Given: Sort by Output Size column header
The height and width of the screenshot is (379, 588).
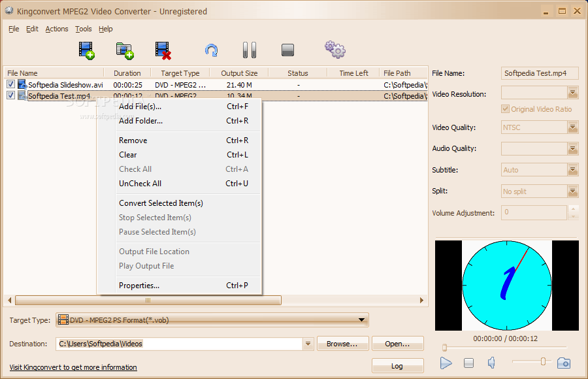Looking at the screenshot, I should click(239, 73).
